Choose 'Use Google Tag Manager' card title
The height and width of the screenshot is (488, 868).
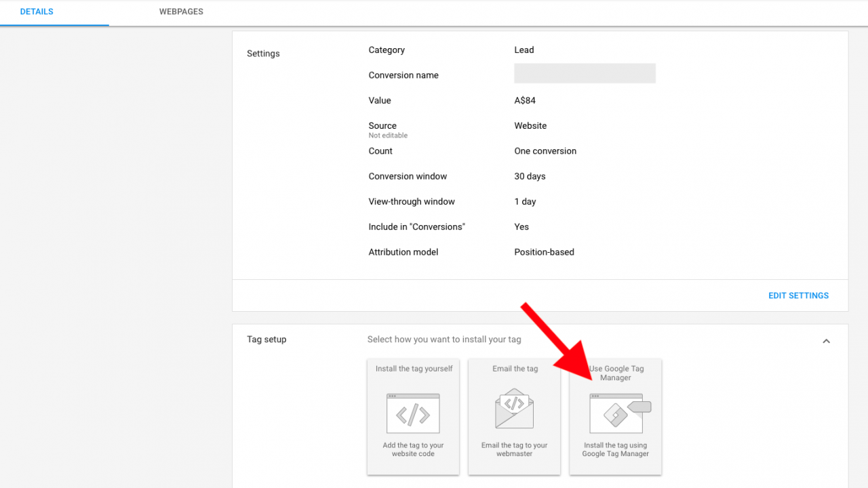pyautogui.click(x=616, y=373)
